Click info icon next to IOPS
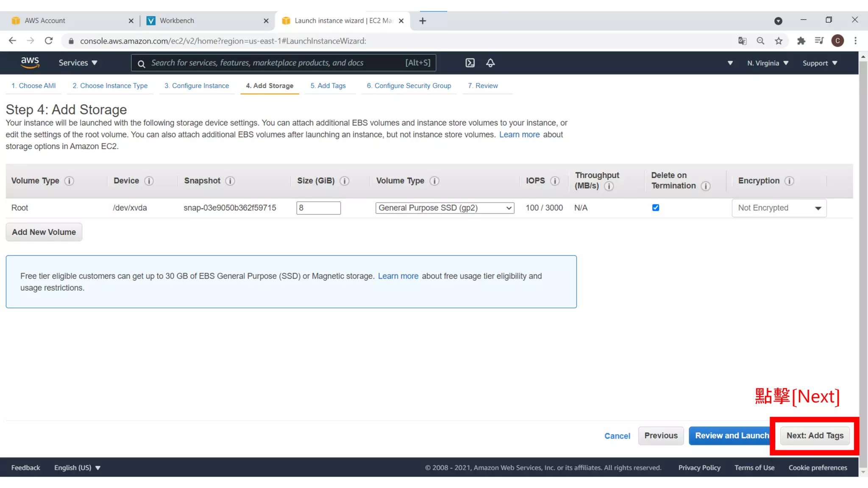This screenshot has width=868, height=488. click(555, 181)
